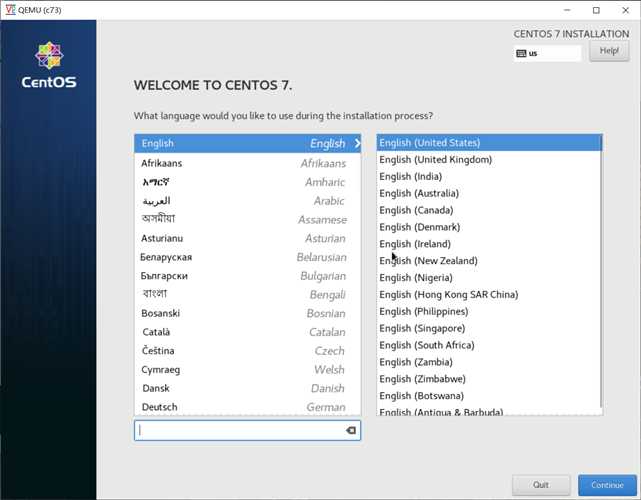The width and height of the screenshot is (641, 500).
Task: Select Čeština (Czech) language
Action: (247, 351)
